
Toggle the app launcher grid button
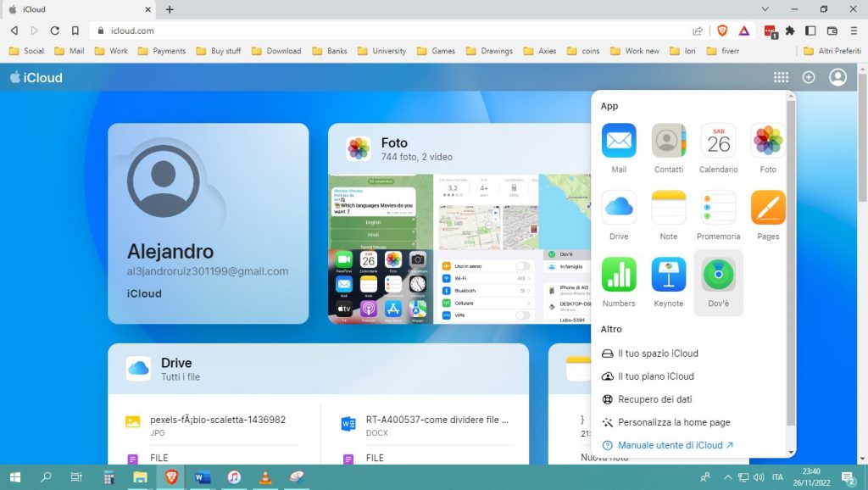(x=781, y=77)
